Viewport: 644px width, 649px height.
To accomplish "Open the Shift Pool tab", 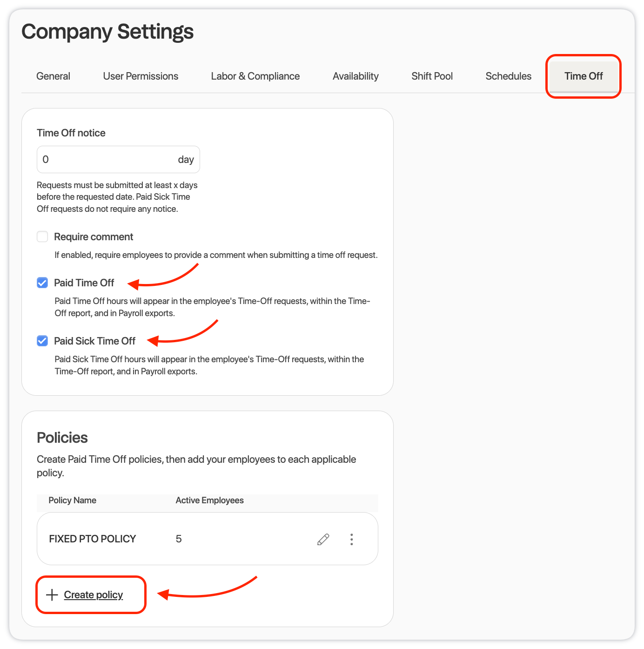I will click(x=432, y=76).
